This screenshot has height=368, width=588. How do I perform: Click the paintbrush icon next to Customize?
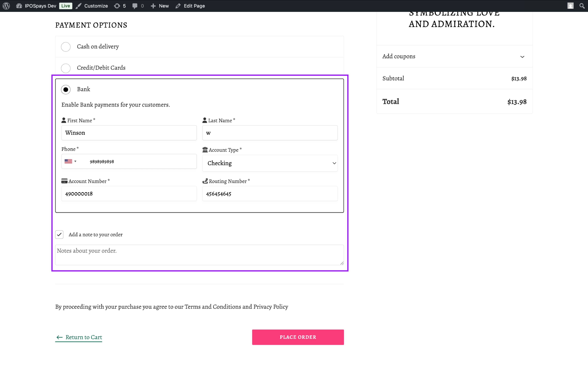(78, 6)
